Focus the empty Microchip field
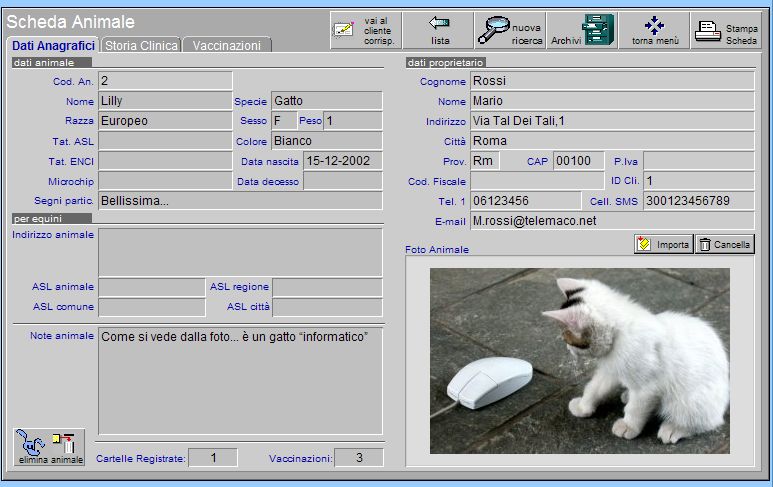 coord(164,181)
